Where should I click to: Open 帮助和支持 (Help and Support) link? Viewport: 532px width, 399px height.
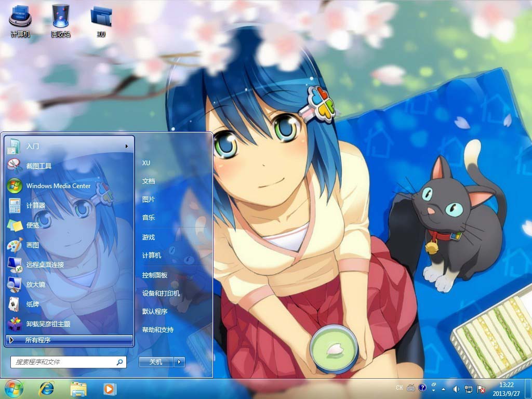(x=158, y=330)
